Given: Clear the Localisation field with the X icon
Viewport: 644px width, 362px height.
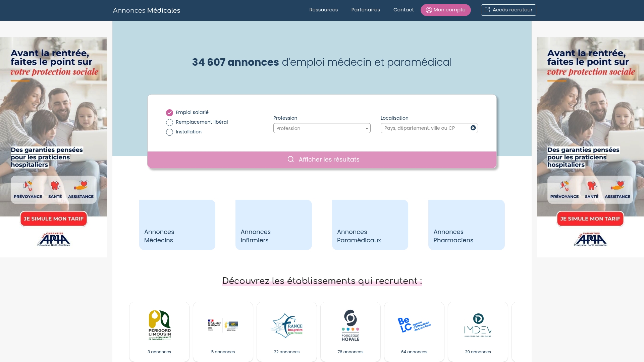Looking at the screenshot, I should 473,128.
